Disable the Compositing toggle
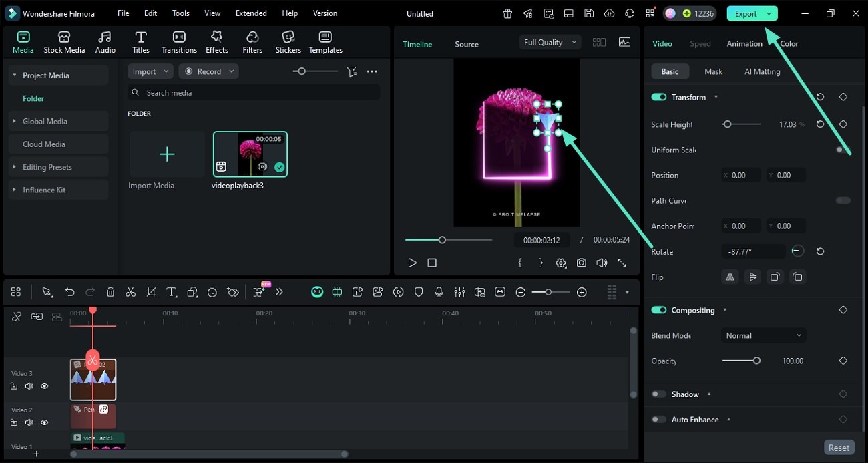This screenshot has width=868, height=463. coord(659,310)
